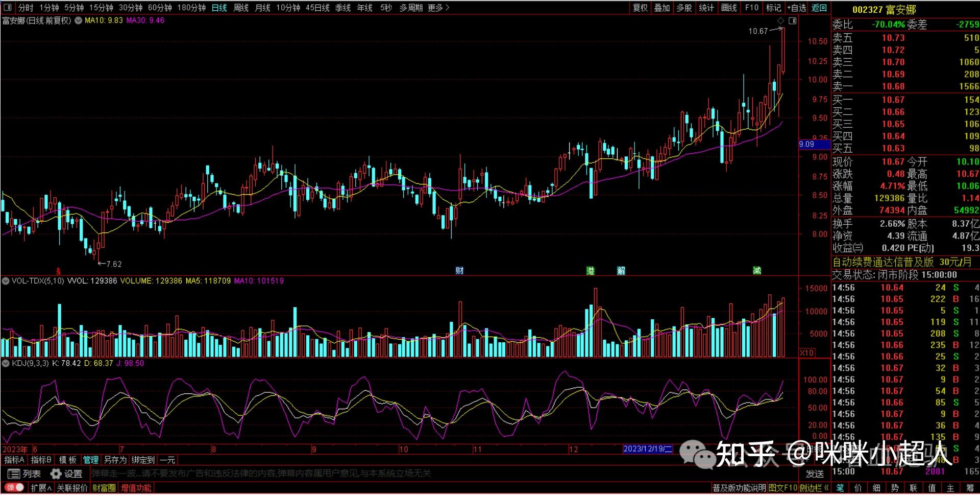This screenshot has width=980, height=495.
Task: Open the 列表 list icon
Action: click(24, 474)
